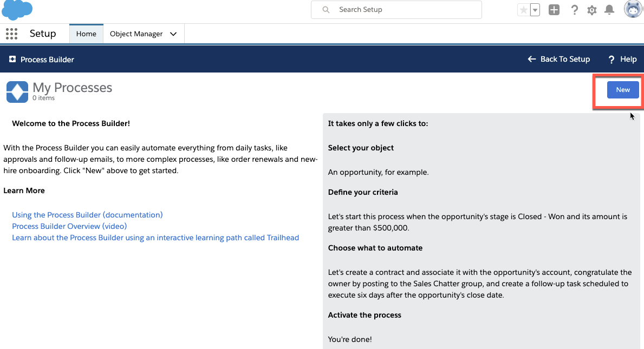Image resolution: width=644 pixels, height=349 pixels.
Task: Click the "Welcome to the Process Builder!" heading
Action: (x=71, y=123)
